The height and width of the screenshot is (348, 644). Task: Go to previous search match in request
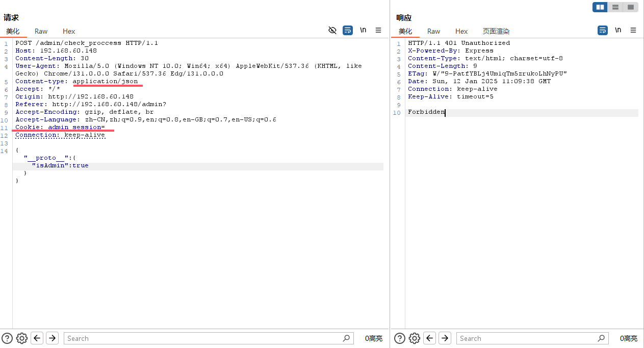point(37,338)
